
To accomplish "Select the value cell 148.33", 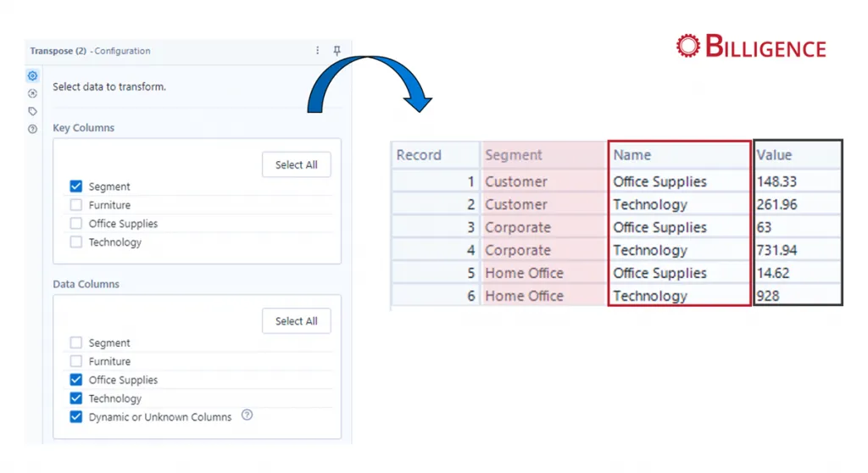I will 798,181.
